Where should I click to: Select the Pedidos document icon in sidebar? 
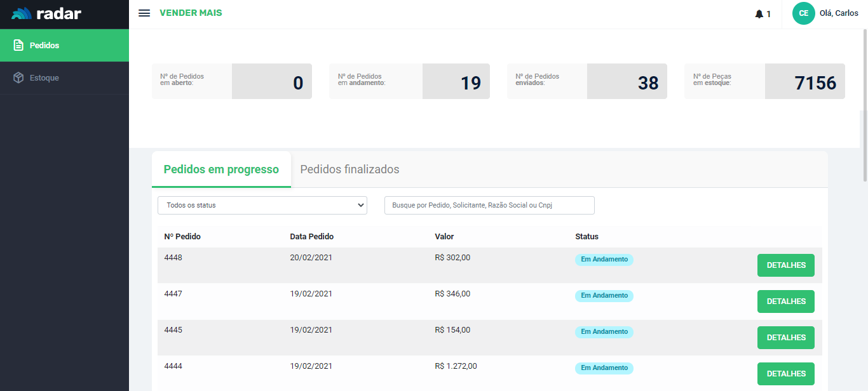(18, 46)
